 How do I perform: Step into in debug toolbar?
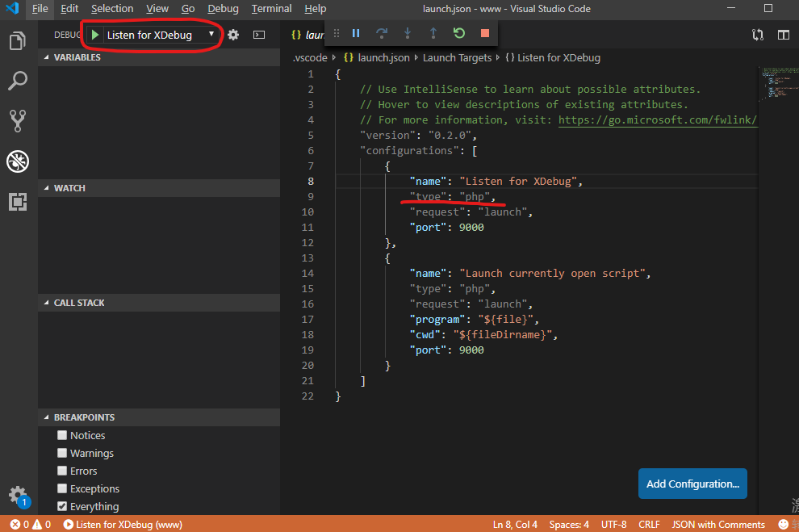(x=407, y=33)
